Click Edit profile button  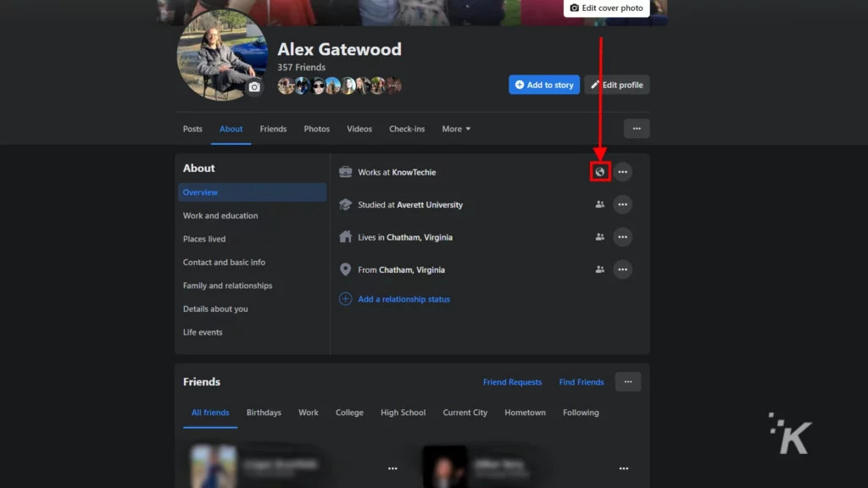[617, 85]
